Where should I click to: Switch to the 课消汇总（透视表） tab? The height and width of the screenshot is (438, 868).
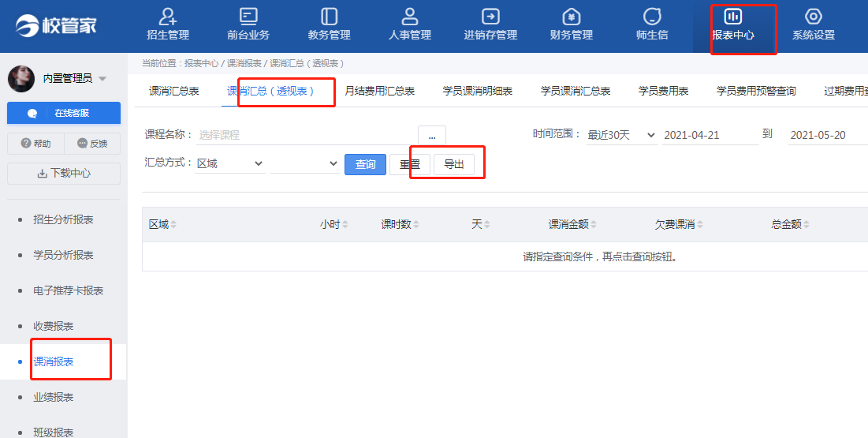(270, 91)
